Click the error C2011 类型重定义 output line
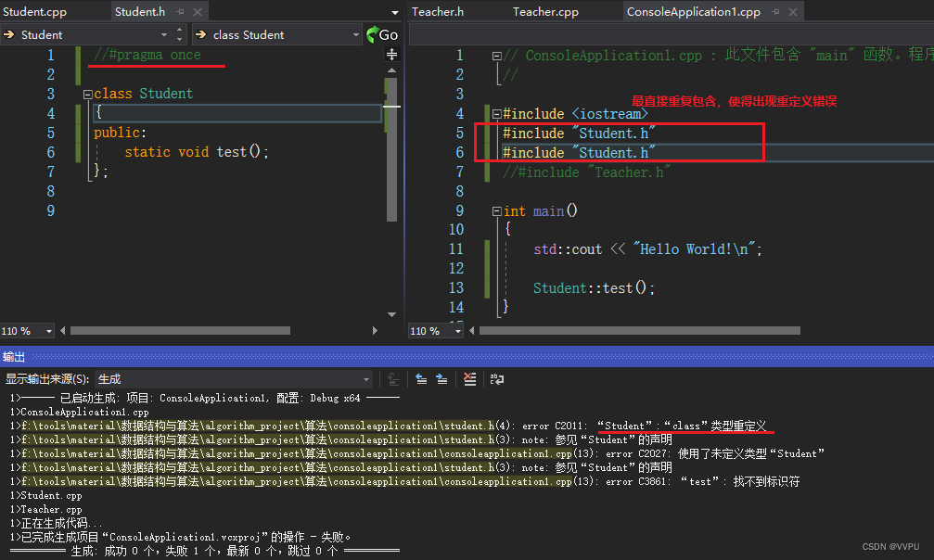 click(389, 426)
